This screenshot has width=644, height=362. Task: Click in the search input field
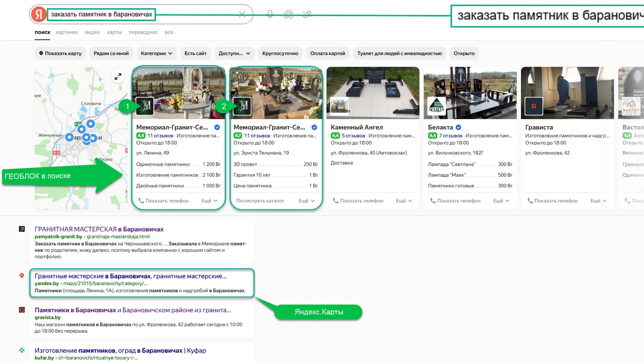193,14
